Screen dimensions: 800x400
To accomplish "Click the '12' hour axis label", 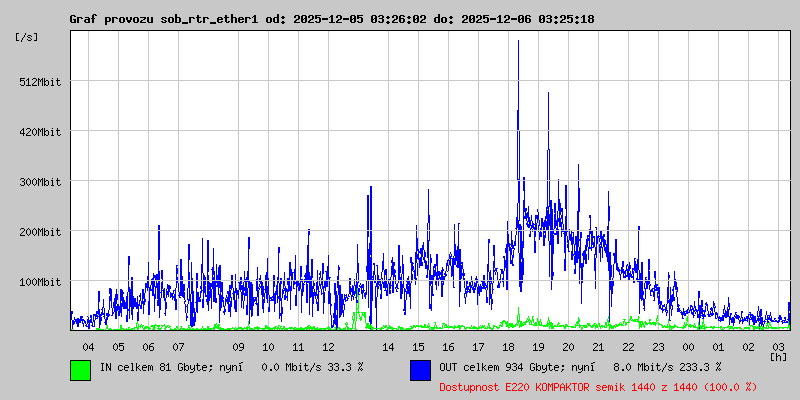I will point(329,347).
